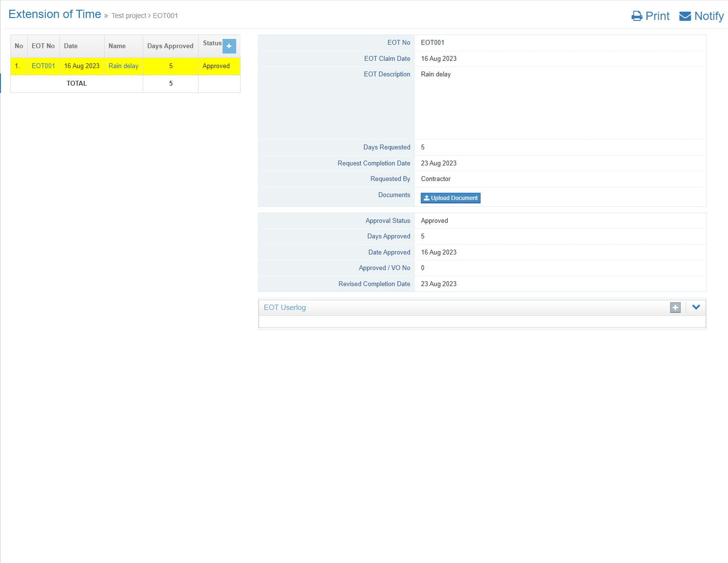Click the Extension of Time page heading

[x=55, y=15]
